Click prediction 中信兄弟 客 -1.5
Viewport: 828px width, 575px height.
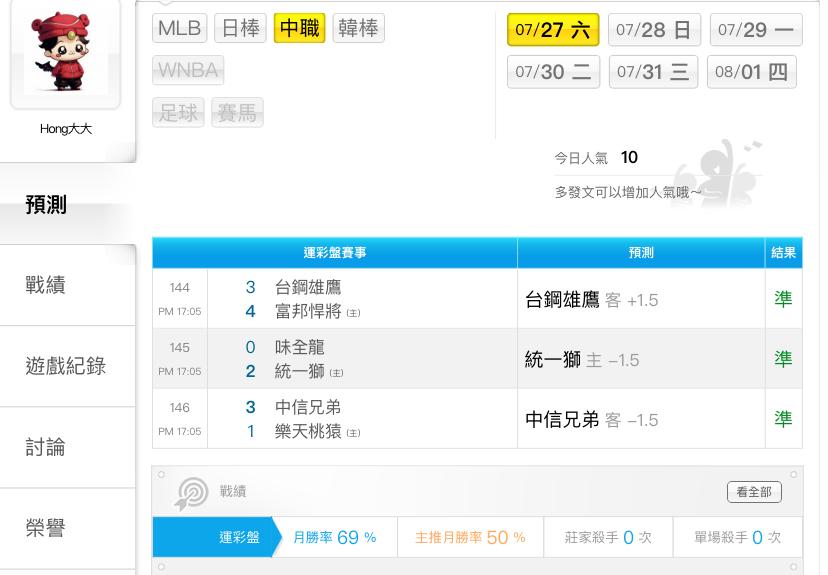(x=591, y=420)
